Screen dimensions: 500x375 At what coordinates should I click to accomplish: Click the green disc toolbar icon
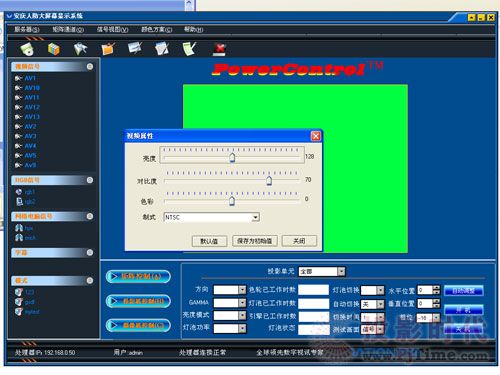[27, 49]
